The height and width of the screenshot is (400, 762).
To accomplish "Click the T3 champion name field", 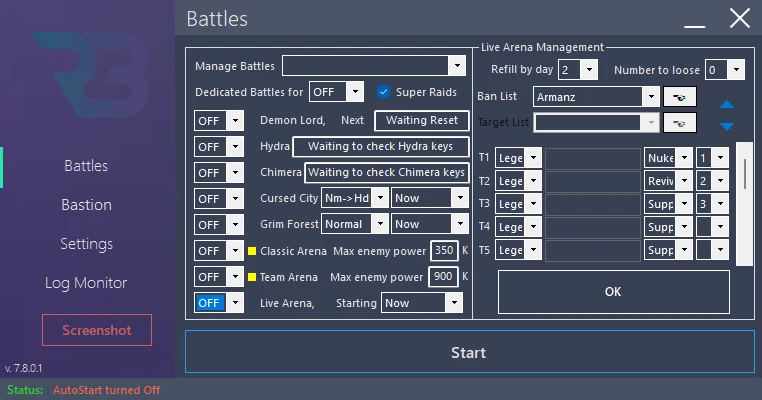I will pos(593,204).
